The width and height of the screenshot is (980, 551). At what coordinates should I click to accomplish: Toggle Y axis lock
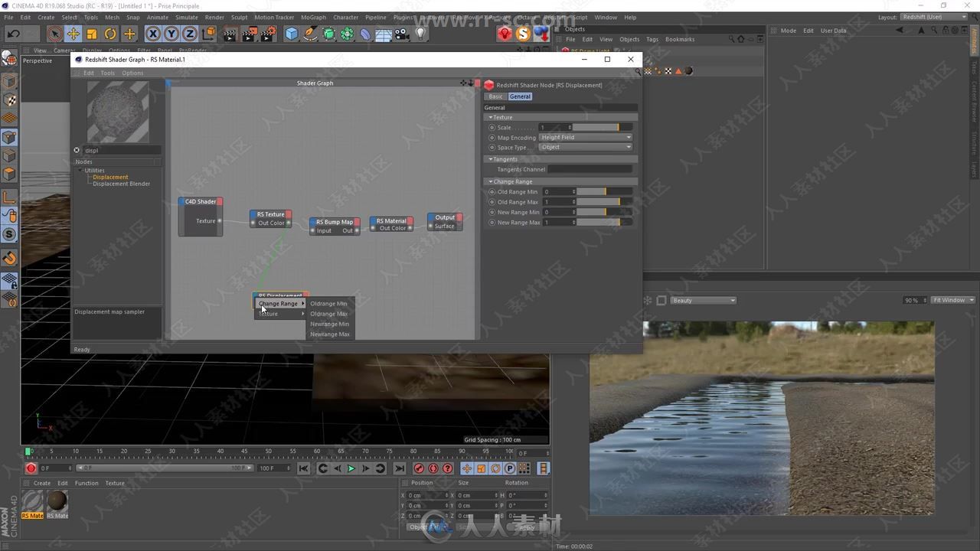click(x=171, y=34)
